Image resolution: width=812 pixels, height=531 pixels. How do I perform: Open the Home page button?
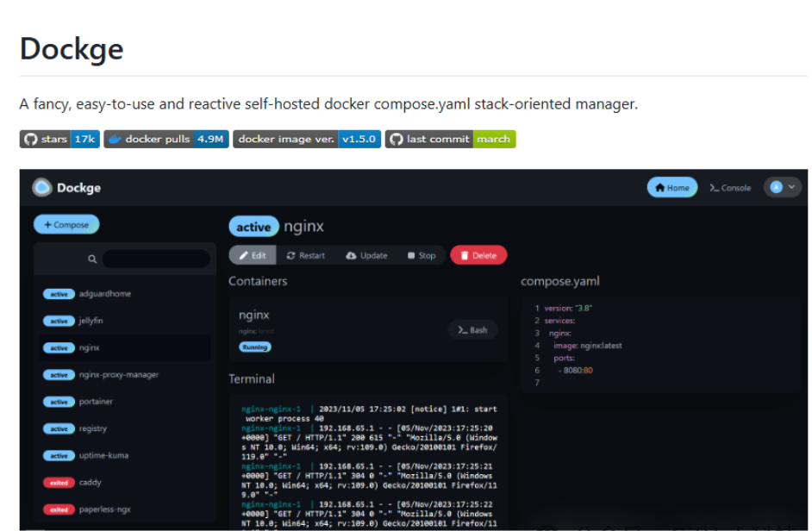coord(672,188)
